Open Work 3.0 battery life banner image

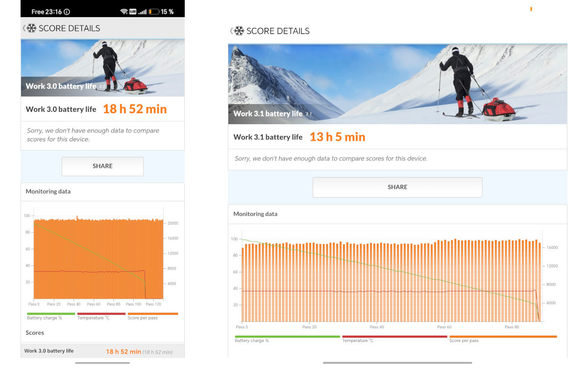pos(102,68)
